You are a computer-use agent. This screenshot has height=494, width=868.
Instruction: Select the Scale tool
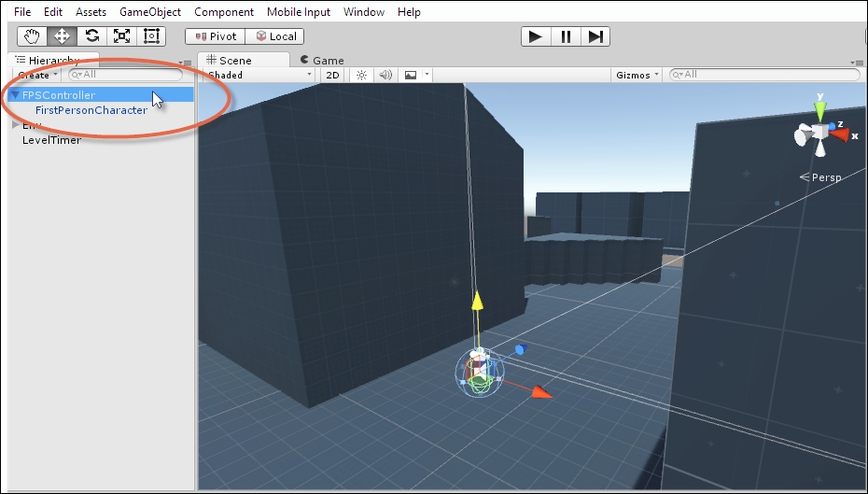[x=121, y=36]
